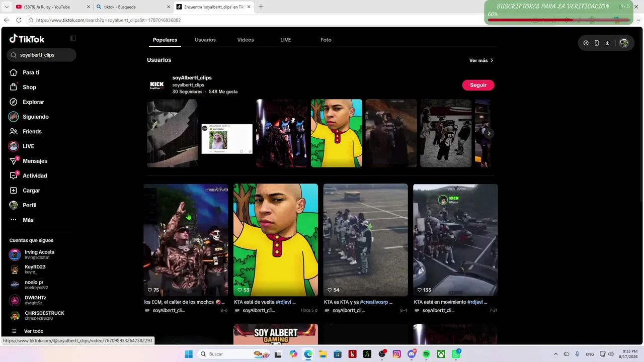Click the mobile app icon in top bar

point(597,43)
